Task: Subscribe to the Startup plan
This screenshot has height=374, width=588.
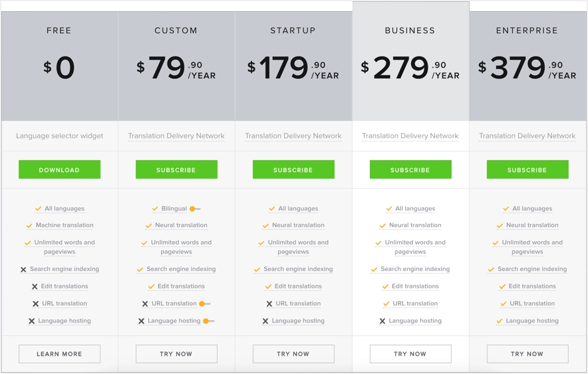Action: 293,169
